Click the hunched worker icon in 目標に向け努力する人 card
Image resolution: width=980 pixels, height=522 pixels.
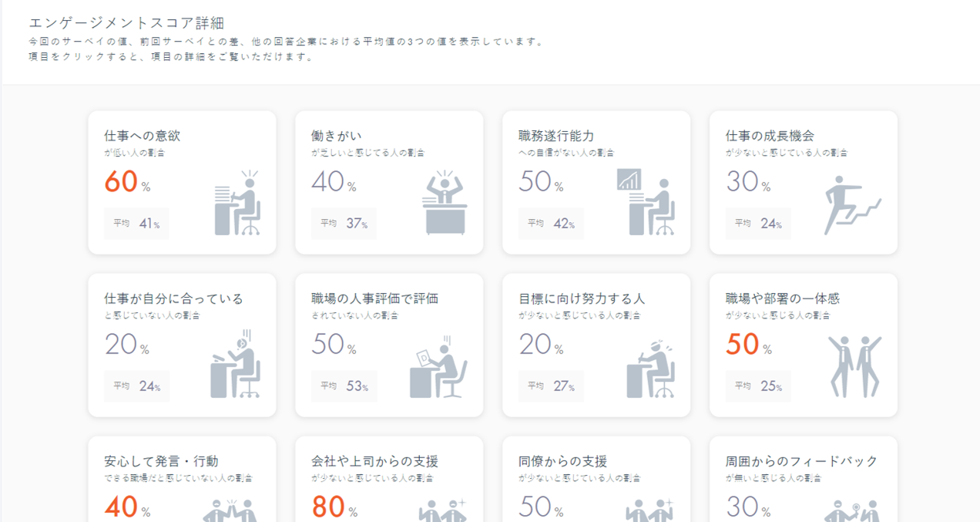[x=651, y=368]
